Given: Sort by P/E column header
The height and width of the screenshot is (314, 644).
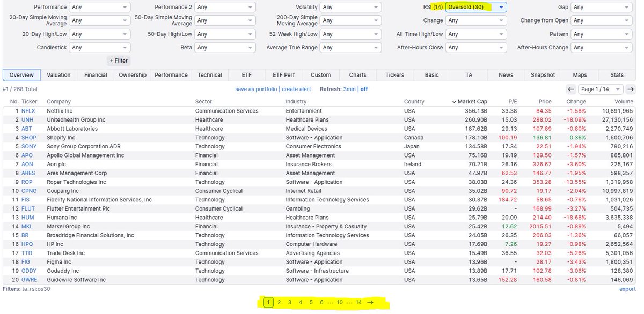Looking at the screenshot, I should click(513, 101).
